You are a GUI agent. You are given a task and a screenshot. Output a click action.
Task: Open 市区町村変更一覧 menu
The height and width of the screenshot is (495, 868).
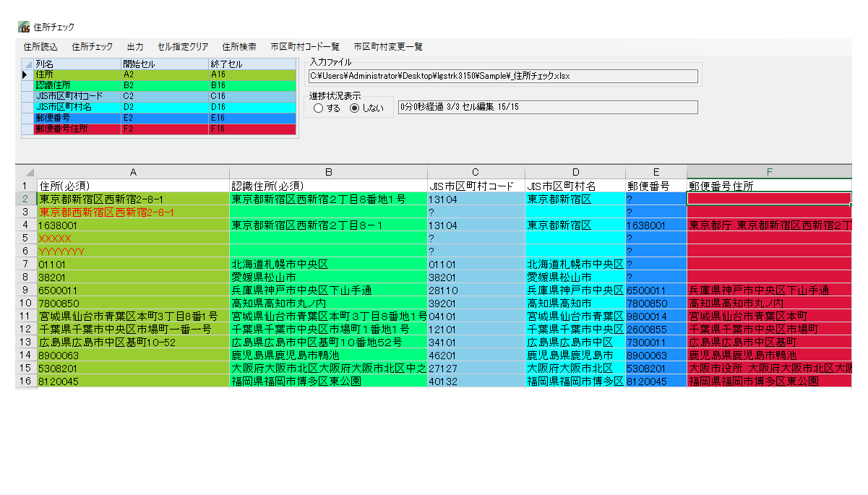[388, 47]
